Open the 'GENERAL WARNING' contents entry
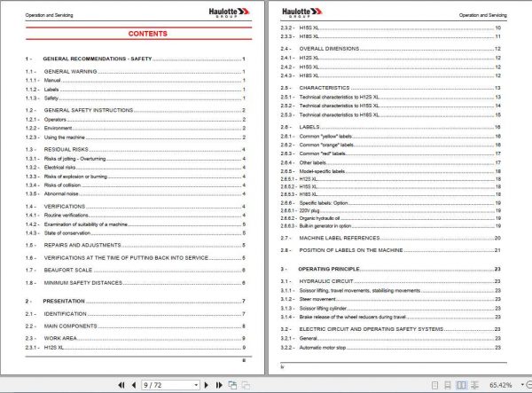The width and height of the screenshot is (532, 393). coord(70,72)
